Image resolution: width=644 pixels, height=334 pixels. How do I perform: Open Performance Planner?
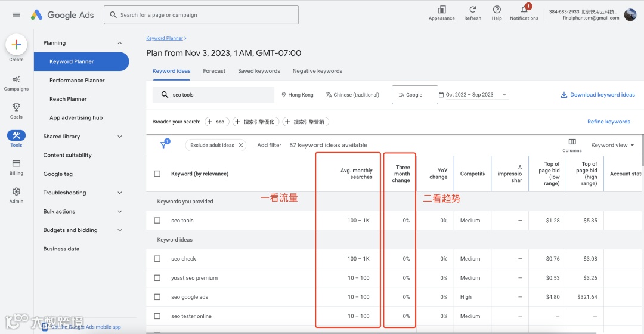click(77, 81)
